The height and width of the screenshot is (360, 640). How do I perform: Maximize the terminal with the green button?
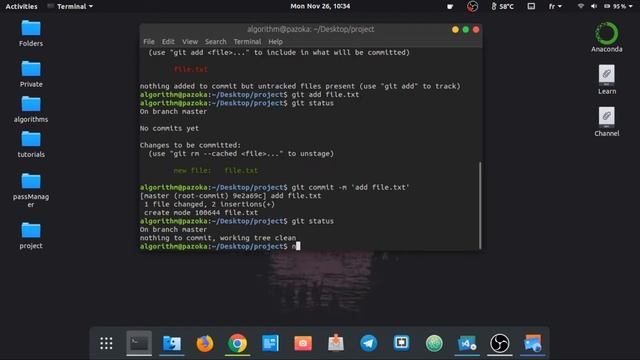pyautogui.click(x=466, y=29)
